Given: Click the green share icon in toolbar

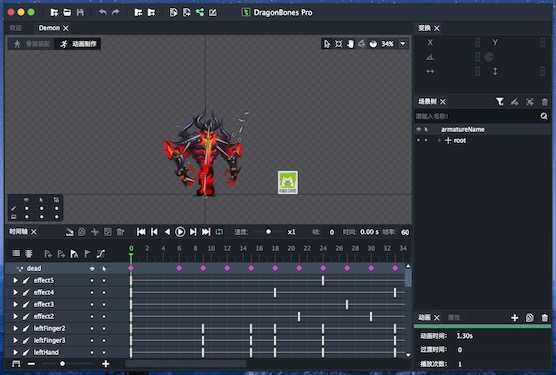Looking at the screenshot, I should [200, 12].
